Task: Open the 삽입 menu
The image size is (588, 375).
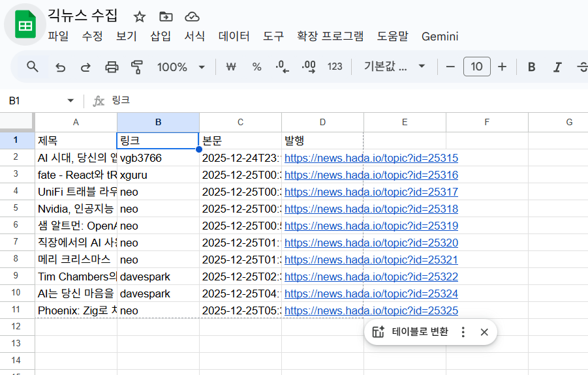Action: (161, 36)
